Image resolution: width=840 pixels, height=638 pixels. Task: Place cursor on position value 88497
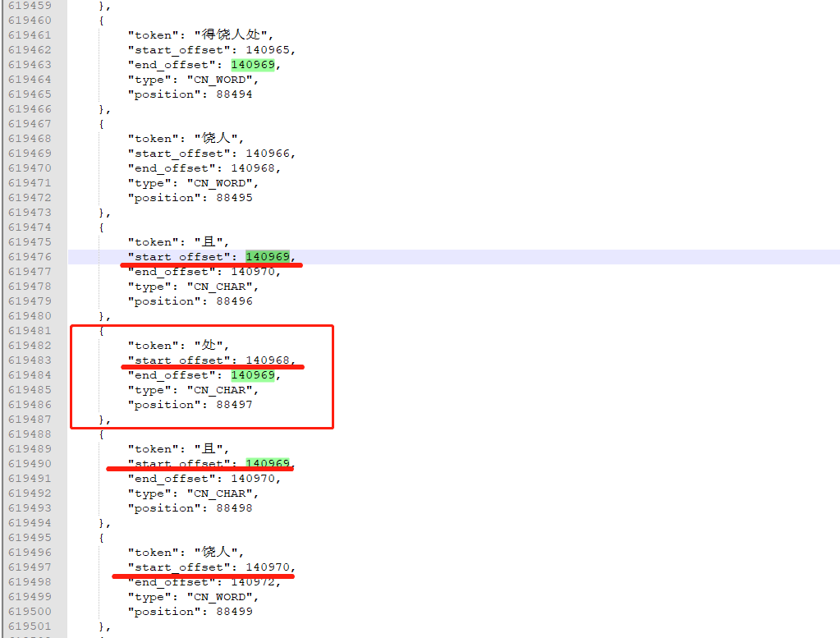click(x=233, y=405)
